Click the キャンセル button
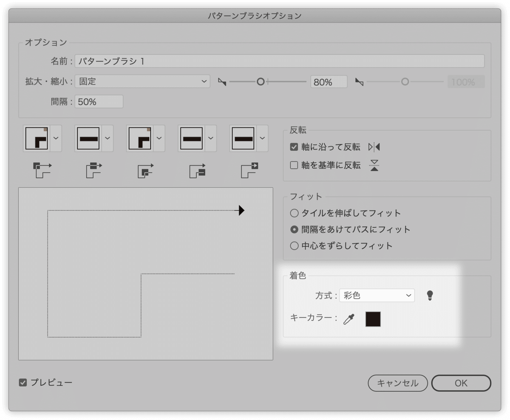The height and width of the screenshot is (420, 510). click(397, 383)
